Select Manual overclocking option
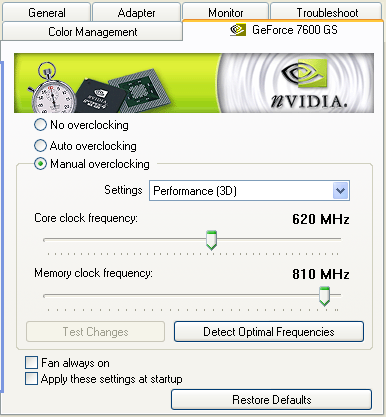 40,164
